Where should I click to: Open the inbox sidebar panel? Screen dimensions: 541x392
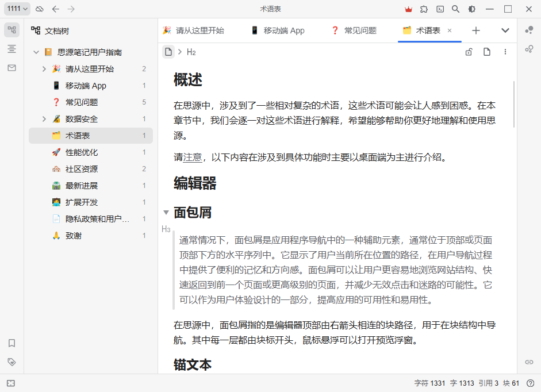click(11, 68)
